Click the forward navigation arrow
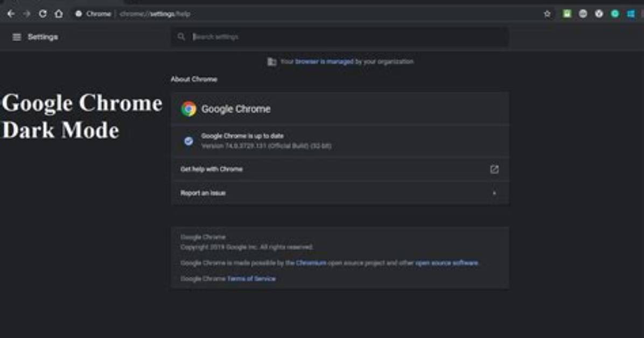This screenshot has width=644, height=338. click(27, 13)
